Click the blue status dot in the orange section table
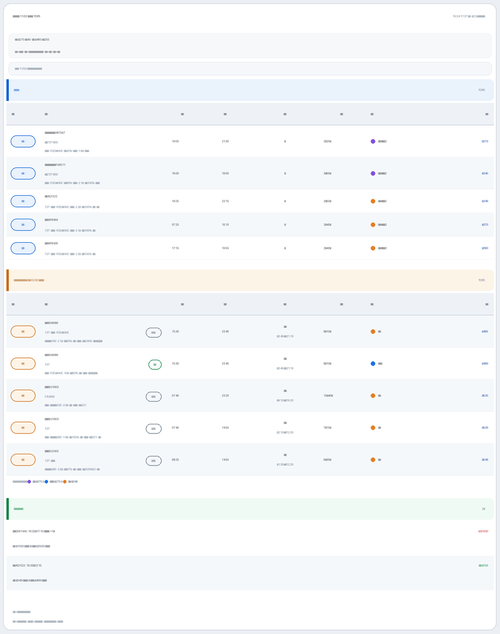 tap(373, 363)
